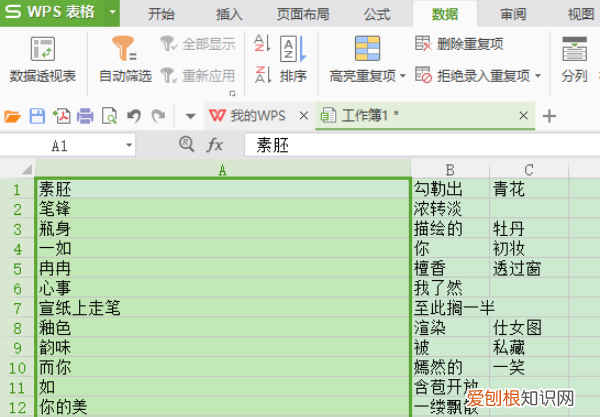Switch to the 公式 tab
The height and width of the screenshot is (417, 600).
[377, 15]
